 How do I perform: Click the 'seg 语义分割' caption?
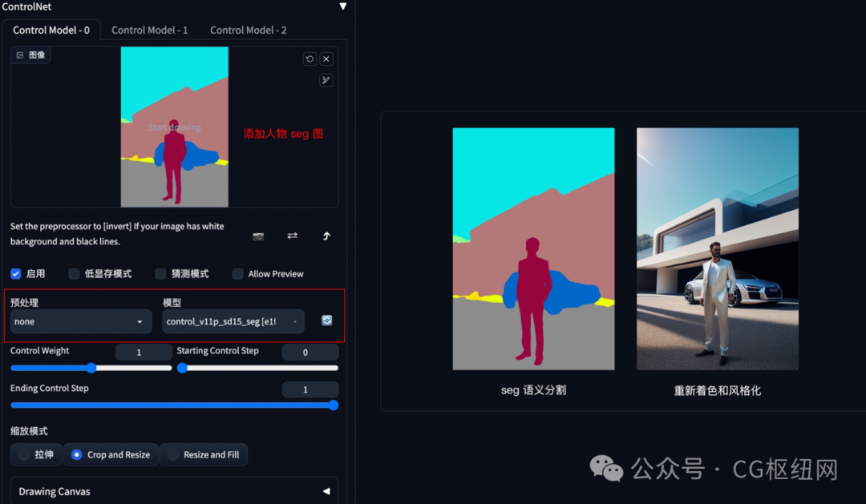click(533, 390)
